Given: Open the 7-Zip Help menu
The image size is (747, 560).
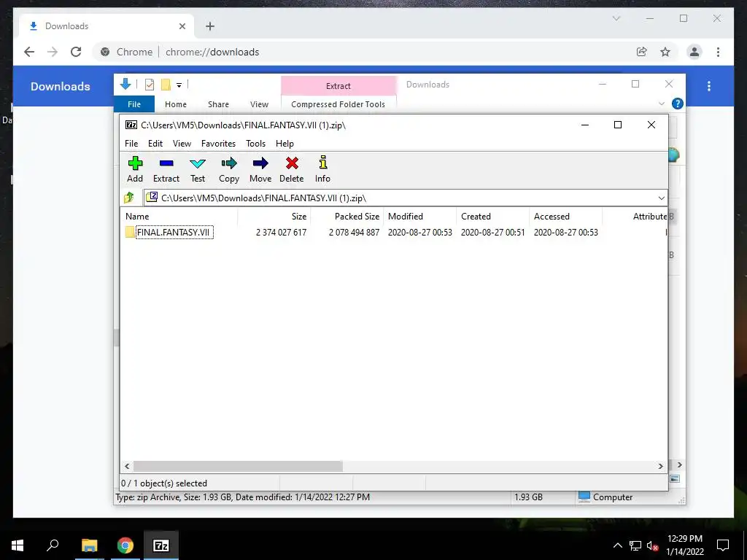Looking at the screenshot, I should coord(285,144).
